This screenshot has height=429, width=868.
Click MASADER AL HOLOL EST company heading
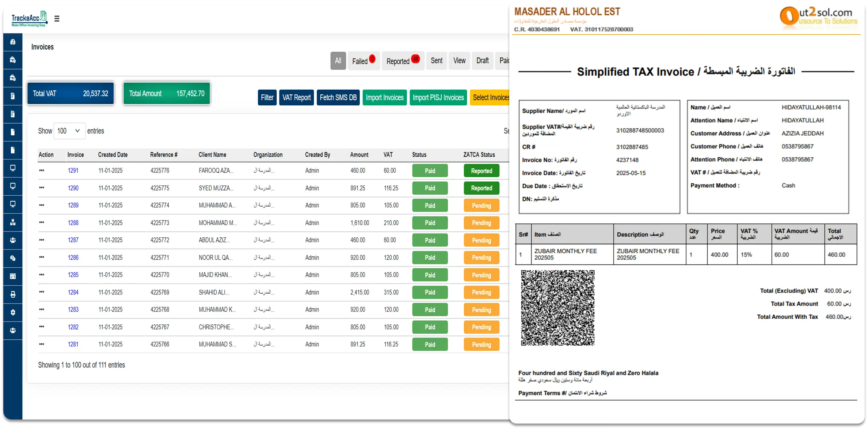click(x=567, y=12)
